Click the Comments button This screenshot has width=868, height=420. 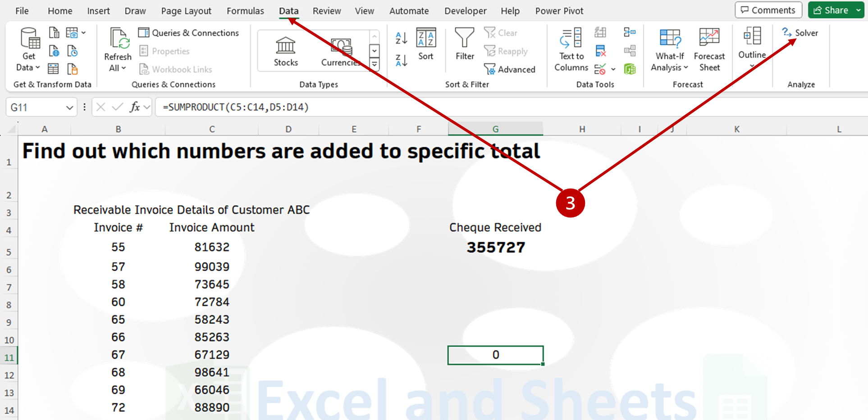pyautogui.click(x=768, y=10)
